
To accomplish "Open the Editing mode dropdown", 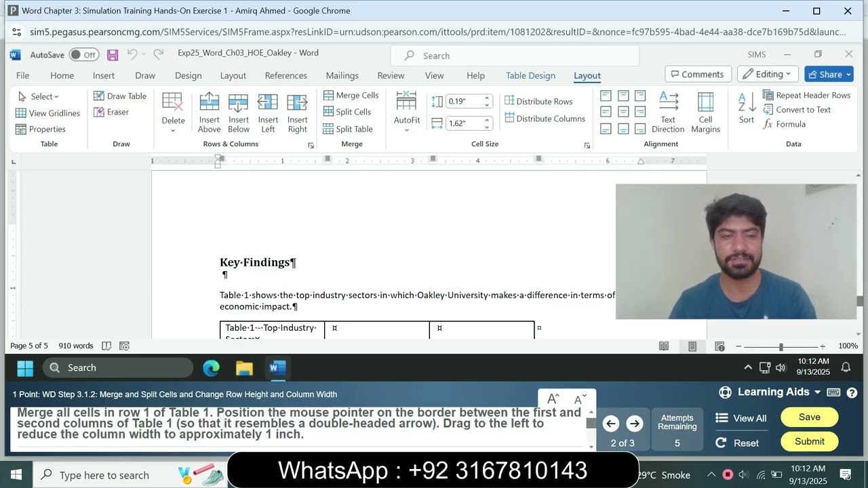I will 768,75.
